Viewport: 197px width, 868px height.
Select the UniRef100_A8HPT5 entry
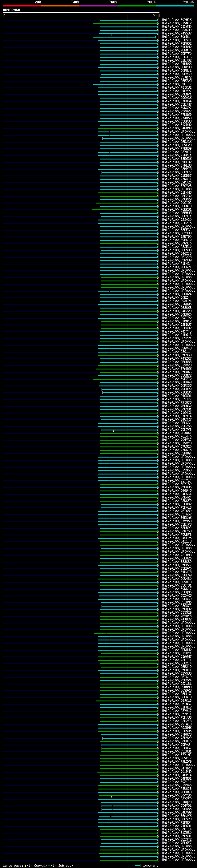[177, 169]
